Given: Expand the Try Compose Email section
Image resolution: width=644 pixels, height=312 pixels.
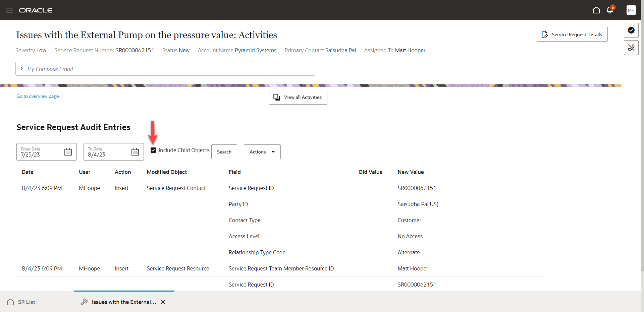Looking at the screenshot, I should tap(22, 69).
